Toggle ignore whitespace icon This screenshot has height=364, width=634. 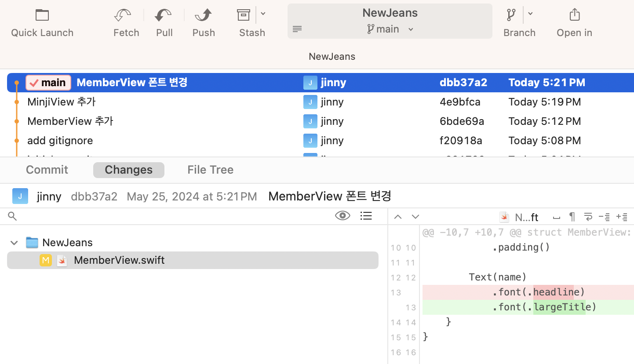(x=557, y=217)
